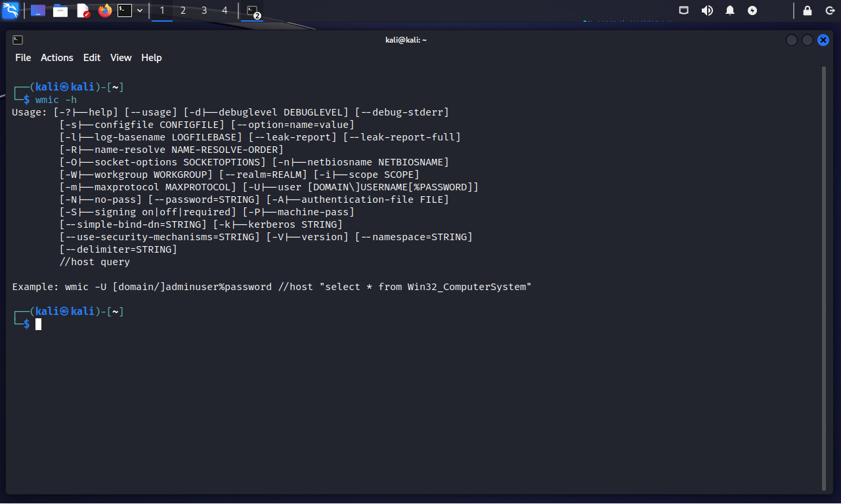Open the power manager tray icon

[752, 10]
